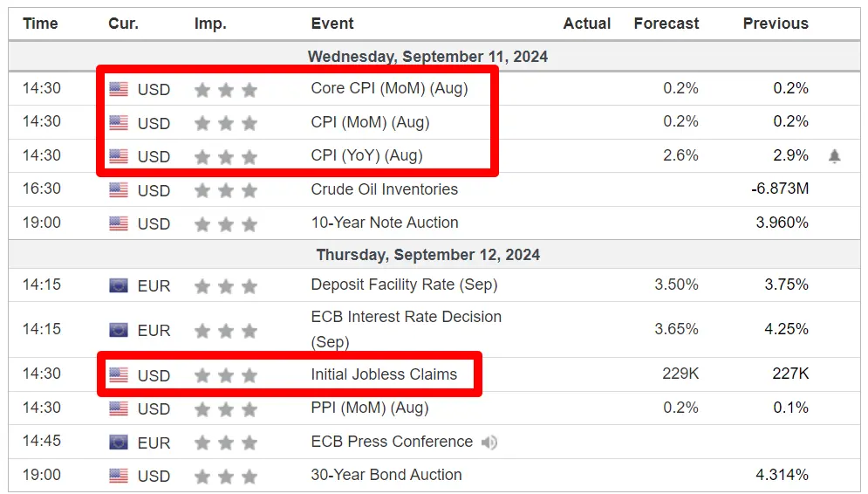Open the Crude Oil Inventories event
Image resolution: width=868 pixels, height=494 pixels.
pos(384,189)
